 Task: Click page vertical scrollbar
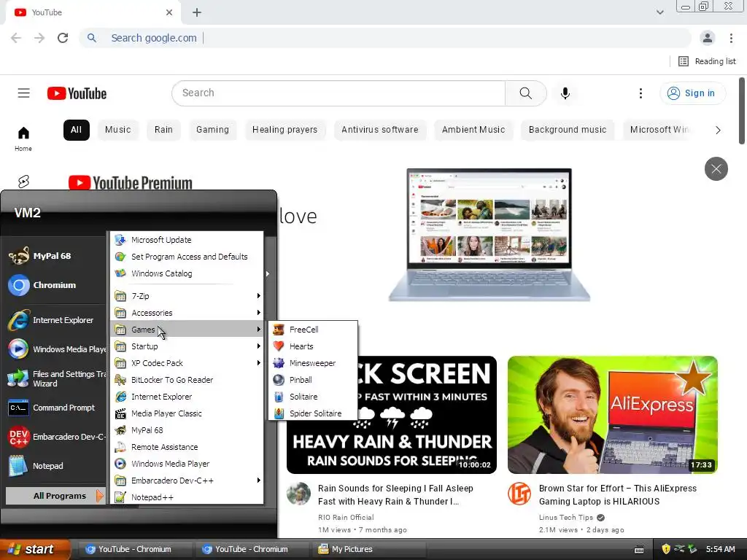point(742,111)
